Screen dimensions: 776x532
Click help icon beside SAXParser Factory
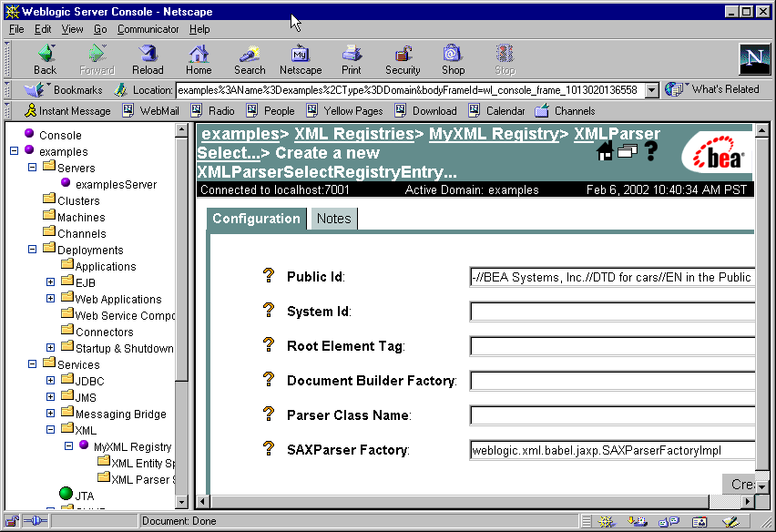click(269, 448)
